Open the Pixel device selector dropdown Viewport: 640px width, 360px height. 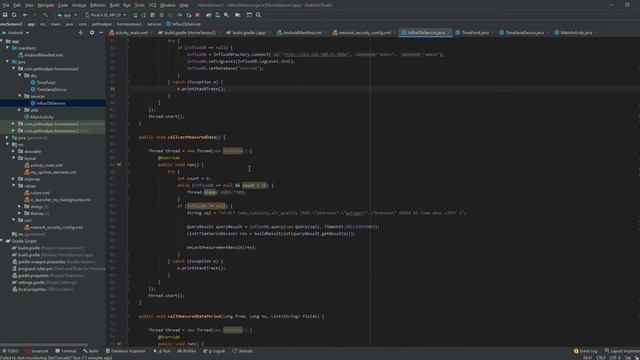pos(106,15)
